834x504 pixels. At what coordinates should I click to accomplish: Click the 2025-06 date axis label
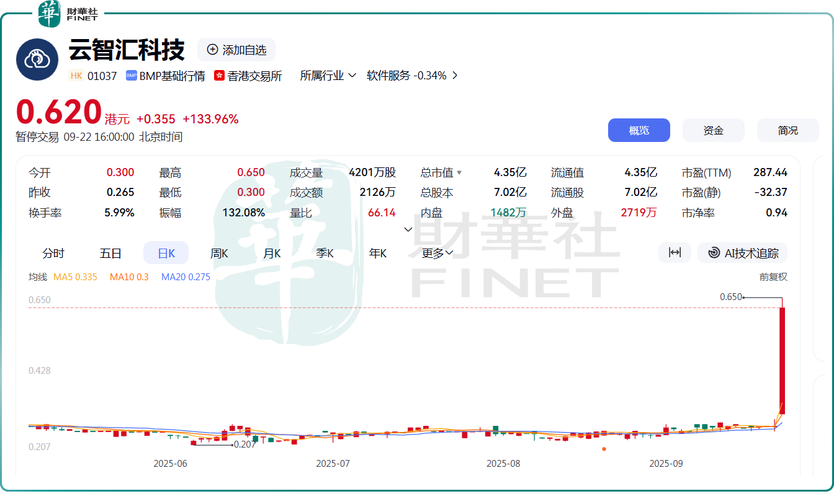coord(170,463)
